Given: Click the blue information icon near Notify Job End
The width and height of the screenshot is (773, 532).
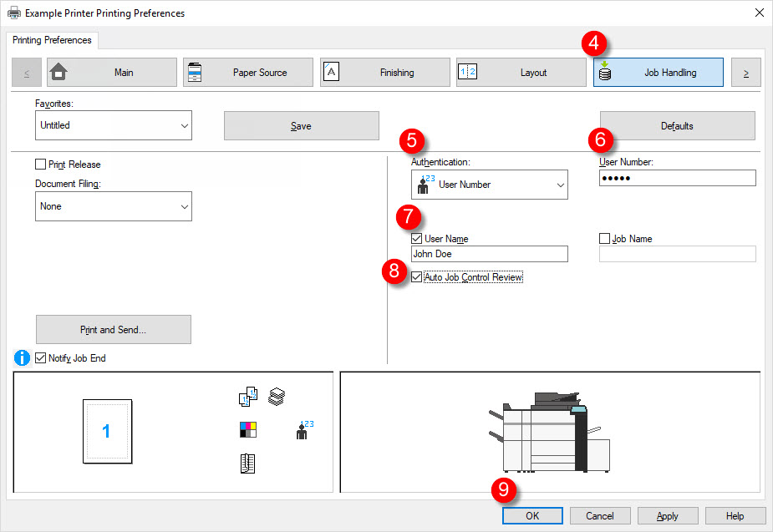Looking at the screenshot, I should pyautogui.click(x=21, y=357).
